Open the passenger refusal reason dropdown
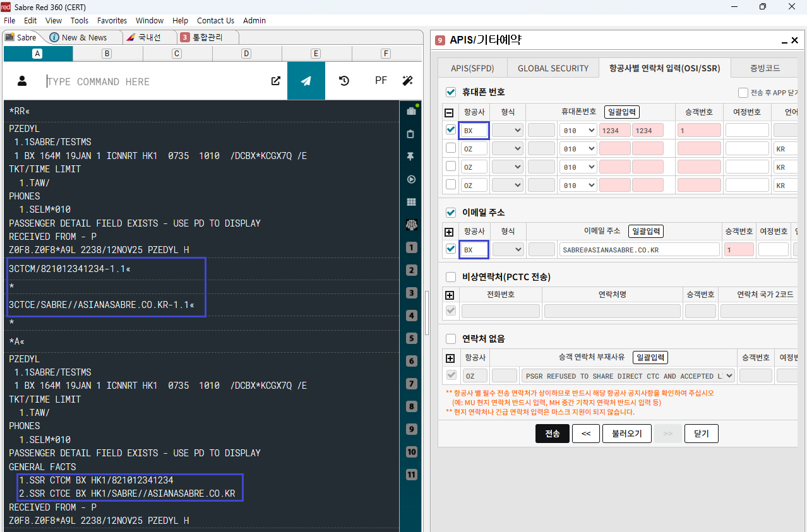Screen dimensions: 807x532 pyautogui.click(x=628, y=376)
